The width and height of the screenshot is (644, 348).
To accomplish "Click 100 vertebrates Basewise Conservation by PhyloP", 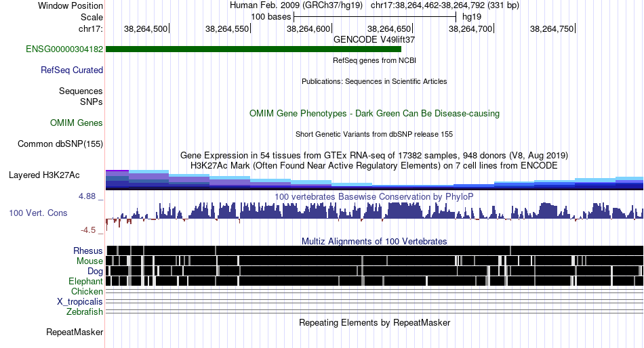I will point(374,196).
